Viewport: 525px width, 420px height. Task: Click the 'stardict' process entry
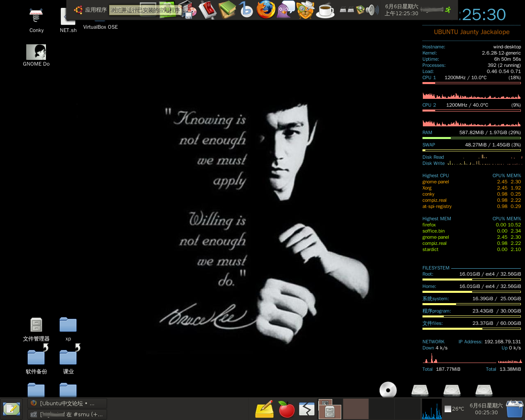[x=430, y=249]
